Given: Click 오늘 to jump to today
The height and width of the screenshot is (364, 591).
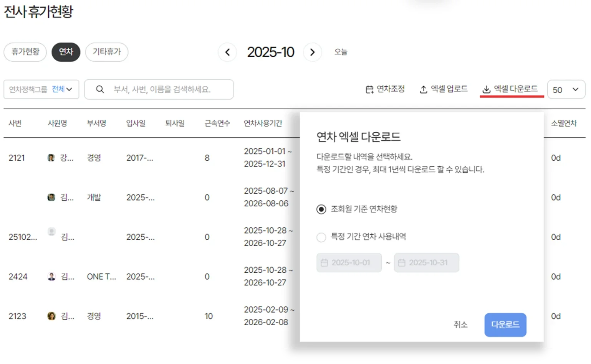Looking at the screenshot, I should point(340,52).
